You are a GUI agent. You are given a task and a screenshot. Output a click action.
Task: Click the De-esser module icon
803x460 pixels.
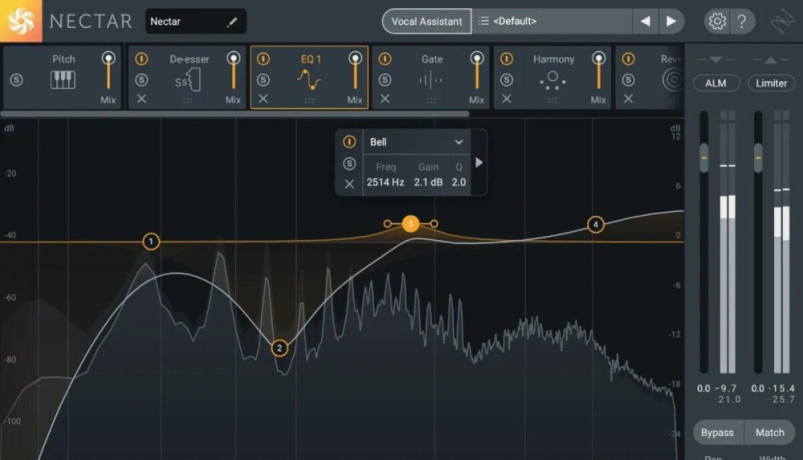click(188, 80)
